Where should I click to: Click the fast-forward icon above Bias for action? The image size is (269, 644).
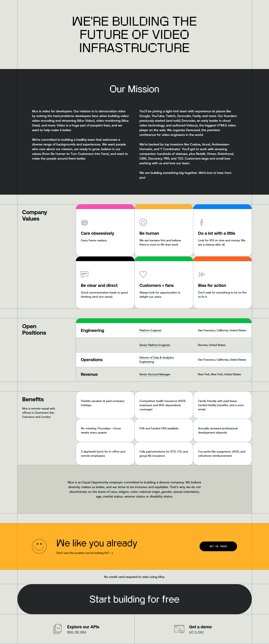[x=202, y=274]
